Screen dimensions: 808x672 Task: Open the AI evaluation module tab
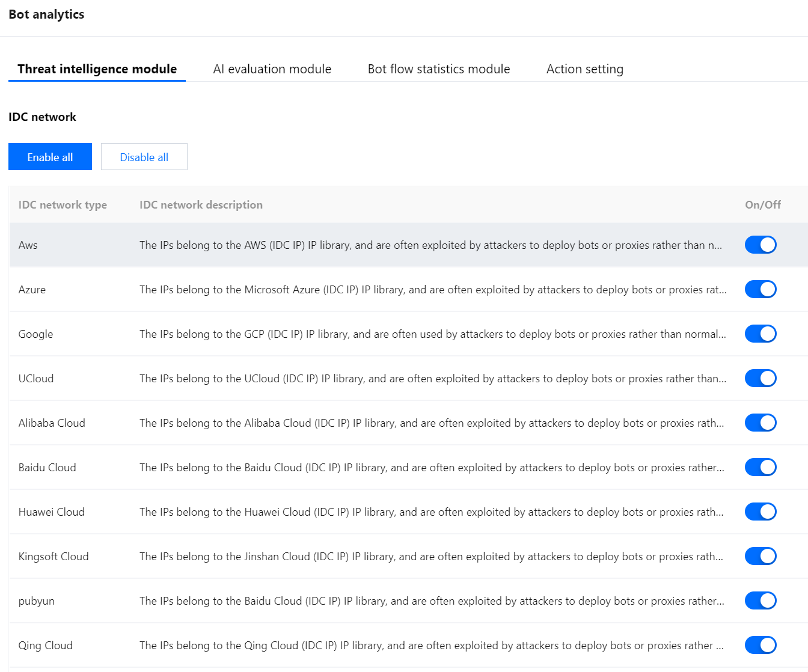pos(272,69)
